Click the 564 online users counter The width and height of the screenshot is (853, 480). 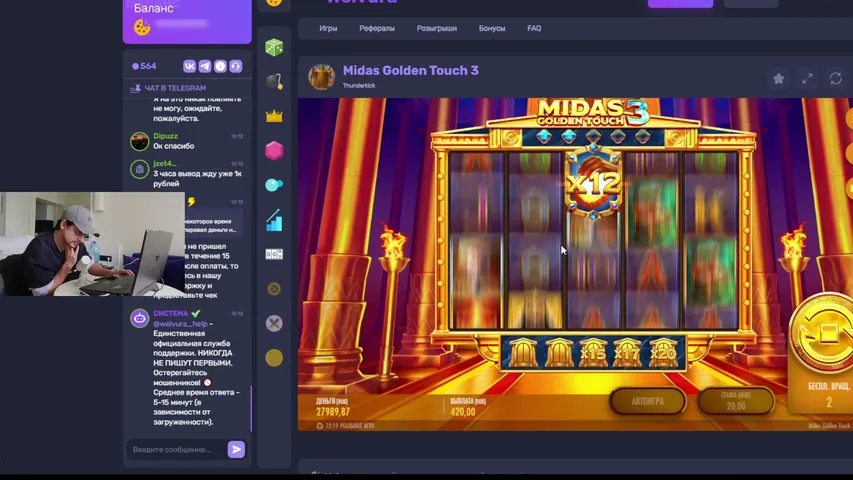coord(144,66)
